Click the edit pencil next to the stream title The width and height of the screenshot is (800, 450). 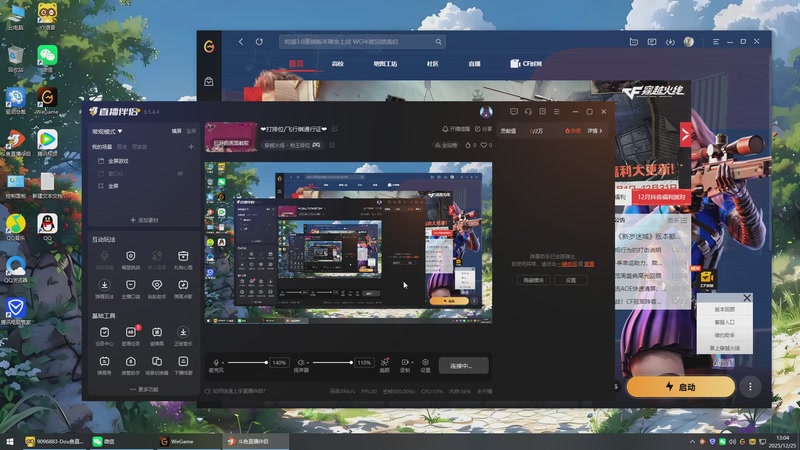(335, 129)
